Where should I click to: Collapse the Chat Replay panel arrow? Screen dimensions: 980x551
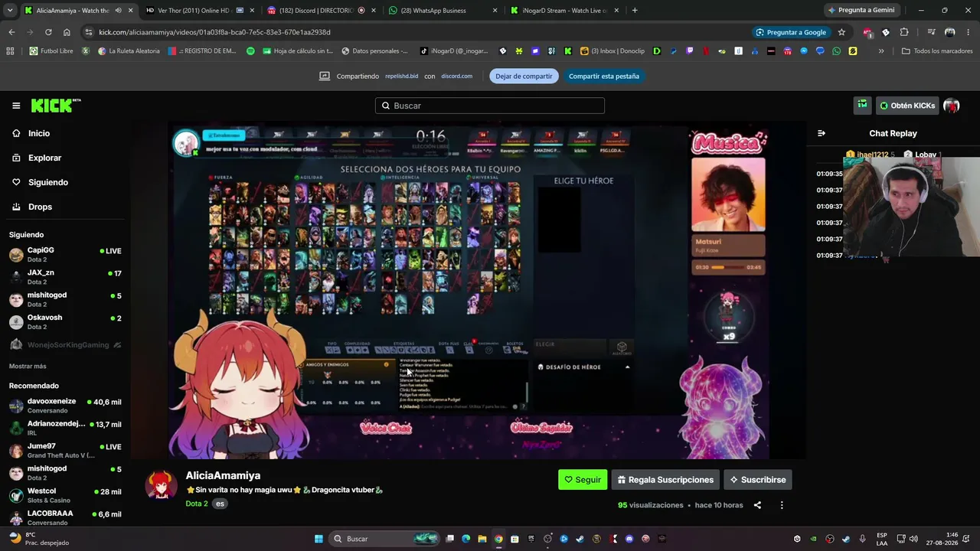click(822, 133)
